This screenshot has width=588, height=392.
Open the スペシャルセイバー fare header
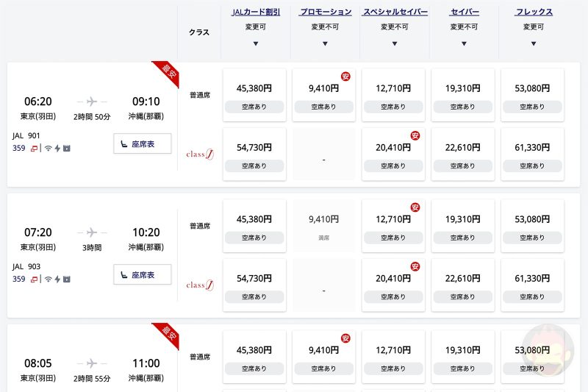pyautogui.click(x=395, y=13)
